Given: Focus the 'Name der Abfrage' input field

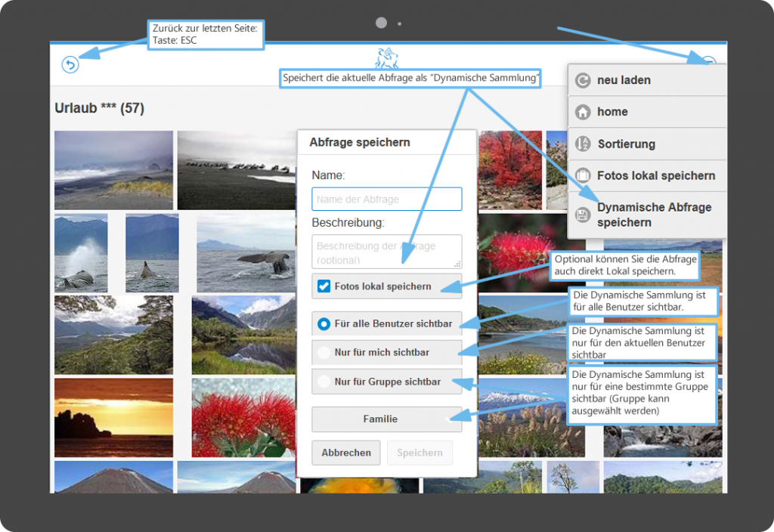Looking at the screenshot, I should pos(386,199).
